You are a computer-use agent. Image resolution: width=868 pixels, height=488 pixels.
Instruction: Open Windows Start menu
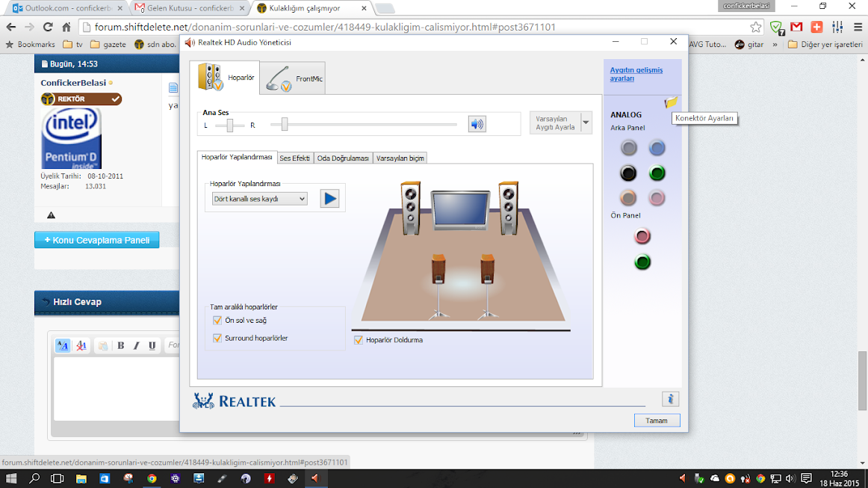[11, 478]
